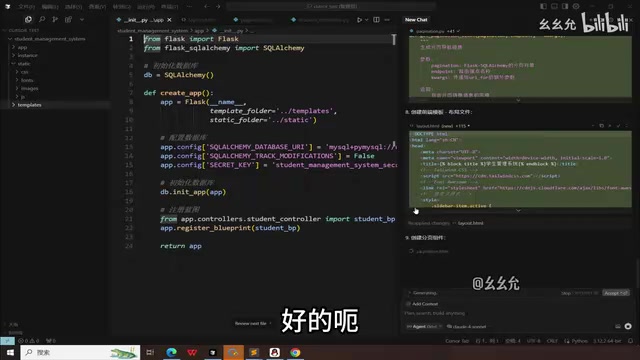640x360 pixels.
Task: Collapse the student_management_system folder
Action: tap(47, 39)
